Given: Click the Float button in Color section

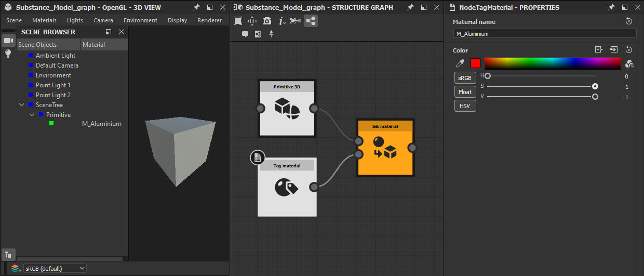Looking at the screenshot, I should pyautogui.click(x=465, y=92).
